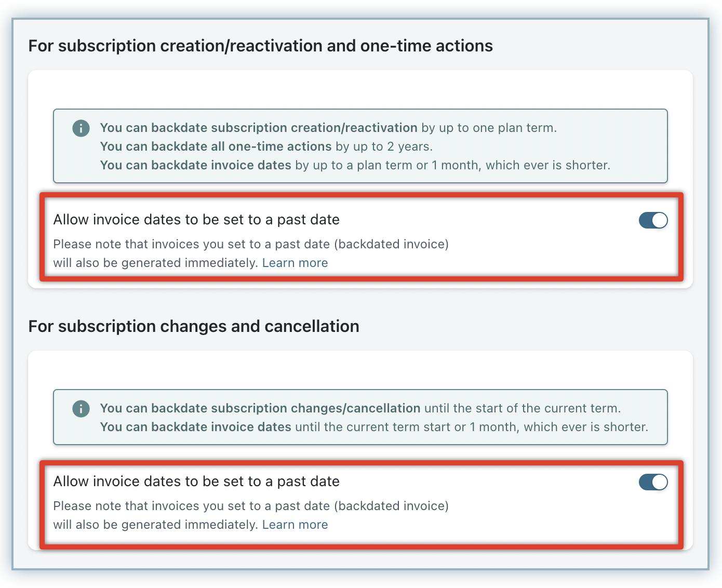722x588 pixels.
Task: Click 'will also be generated immediately' in creation/reactivation section
Action: 155,263
